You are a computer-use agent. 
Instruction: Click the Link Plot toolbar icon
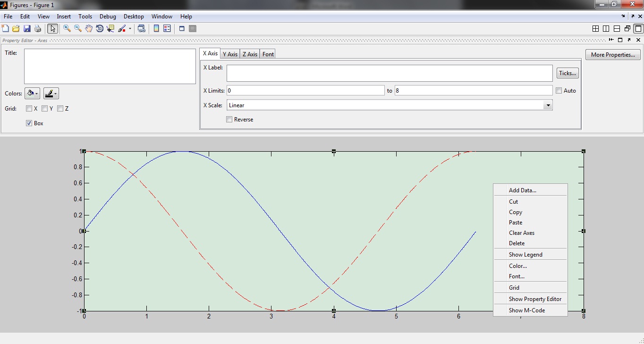coord(142,28)
